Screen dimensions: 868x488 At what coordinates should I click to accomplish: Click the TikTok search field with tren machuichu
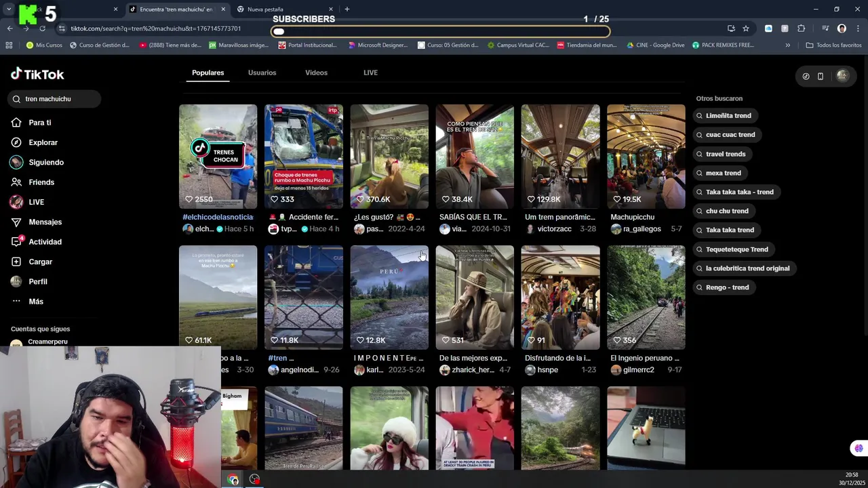pos(56,99)
